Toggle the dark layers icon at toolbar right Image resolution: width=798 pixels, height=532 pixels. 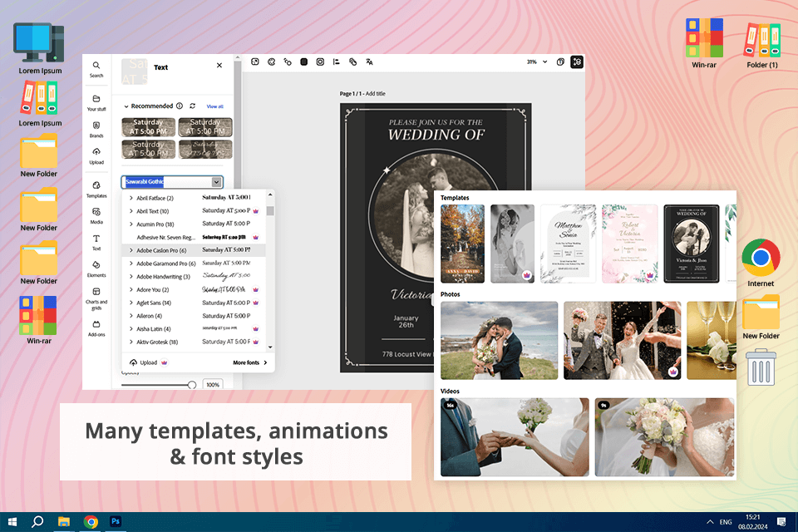(x=577, y=62)
